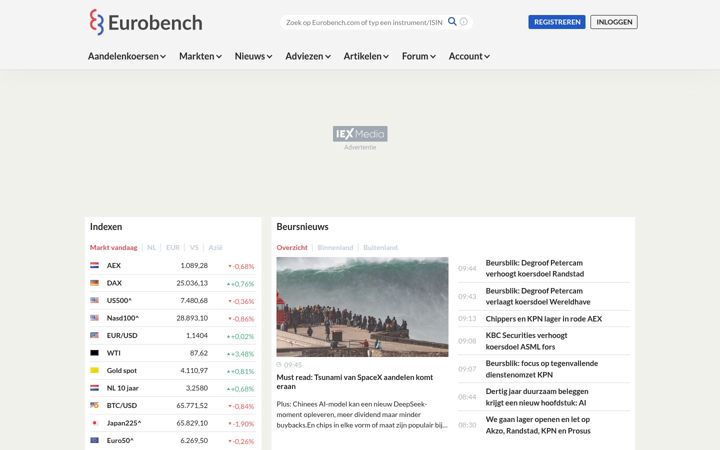Switch to the EUR indexes tab
720x450 pixels.
[173, 248]
